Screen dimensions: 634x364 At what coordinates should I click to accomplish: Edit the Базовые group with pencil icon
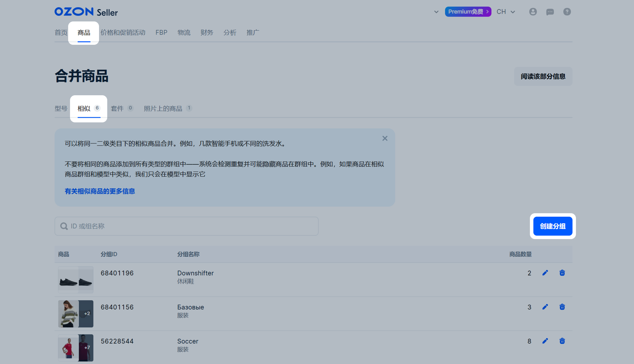pos(545,307)
